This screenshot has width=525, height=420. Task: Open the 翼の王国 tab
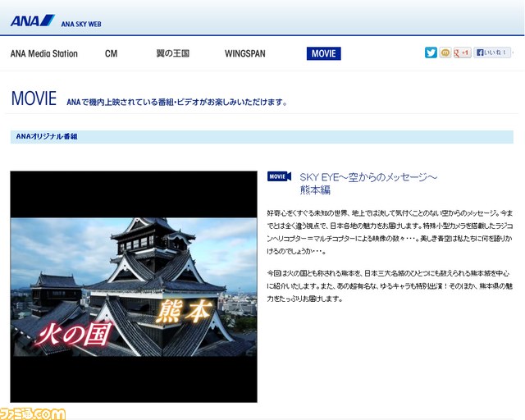click(x=173, y=53)
